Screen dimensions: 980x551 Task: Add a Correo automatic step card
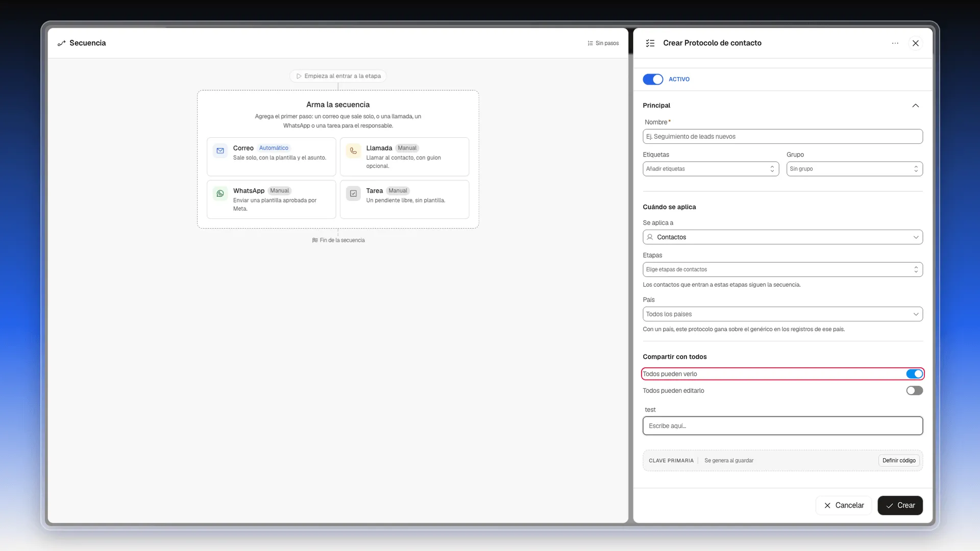pos(272,157)
